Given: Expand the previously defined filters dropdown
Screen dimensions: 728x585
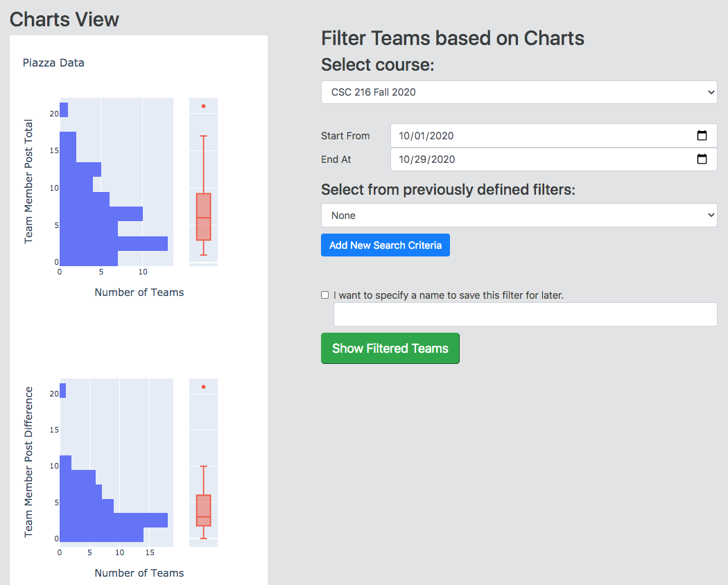Looking at the screenshot, I should pos(519,216).
